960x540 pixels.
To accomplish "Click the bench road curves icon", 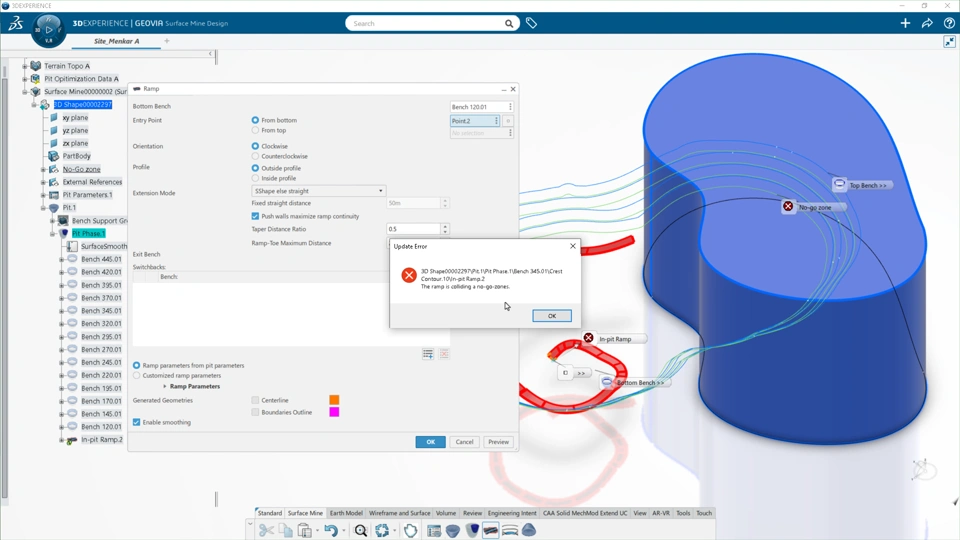I will click(x=509, y=530).
